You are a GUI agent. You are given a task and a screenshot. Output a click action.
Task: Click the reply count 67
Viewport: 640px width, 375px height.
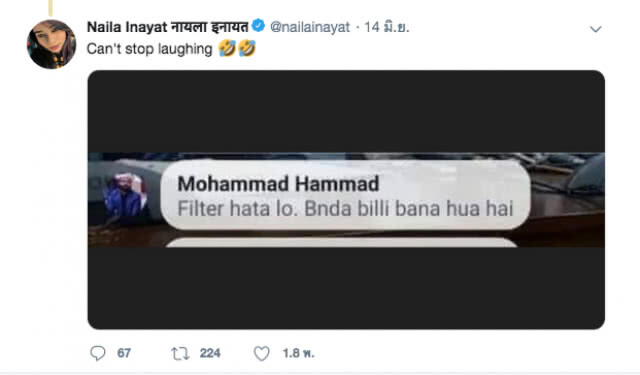click(x=124, y=353)
